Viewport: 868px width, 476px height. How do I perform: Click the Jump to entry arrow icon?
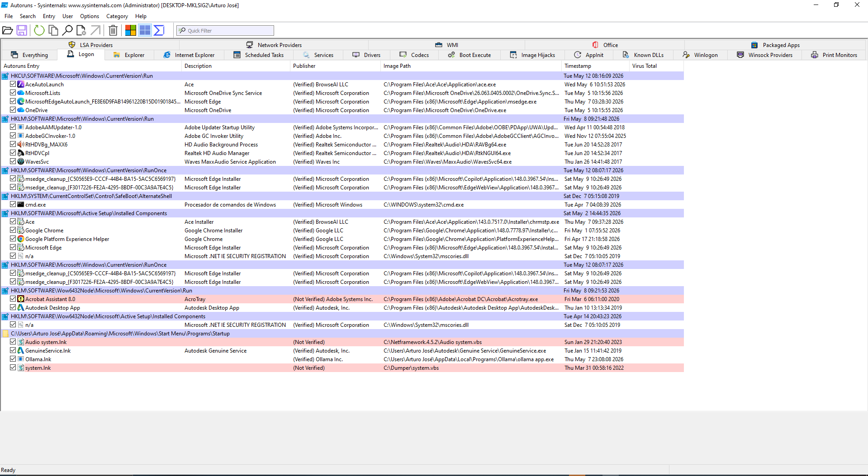[x=95, y=30]
